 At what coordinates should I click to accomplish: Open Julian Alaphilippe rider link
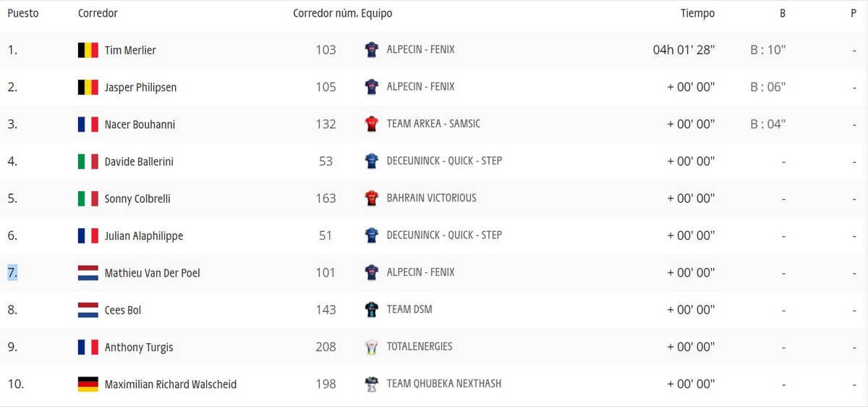[144, 236]
